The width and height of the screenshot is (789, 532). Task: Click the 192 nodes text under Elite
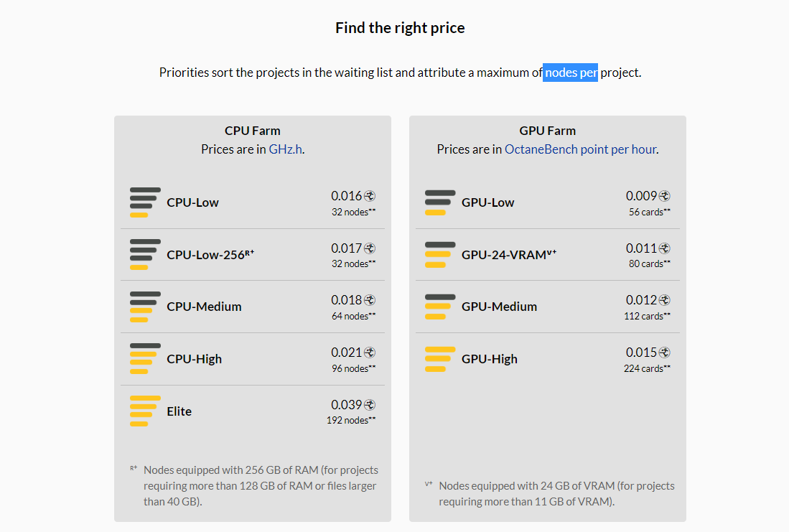(351, 420)
